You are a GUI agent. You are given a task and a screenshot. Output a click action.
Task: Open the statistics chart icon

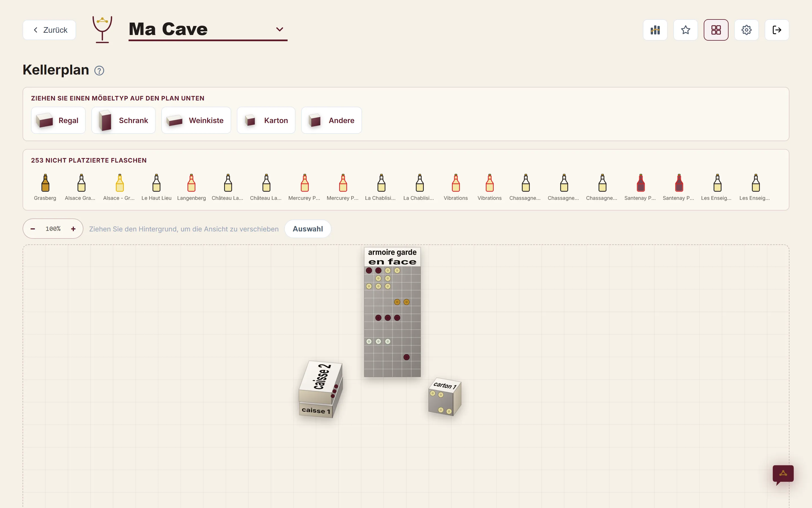click(x=655, y=30)
